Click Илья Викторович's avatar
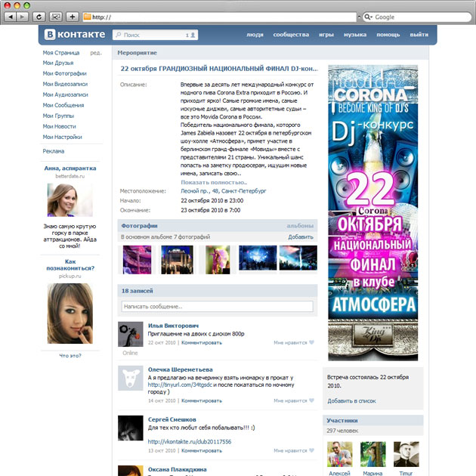 pos(130,334)
